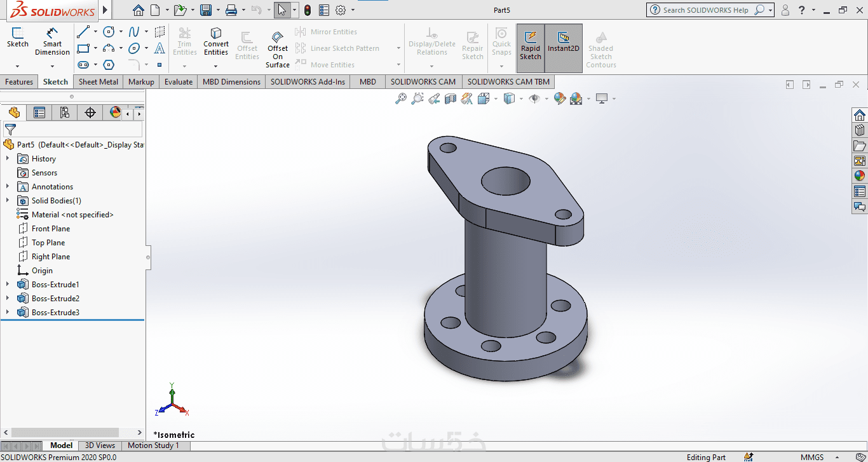Open the Evaluate tab
The width and height of the screenshot is (868, 462).
tap(179, 82)
